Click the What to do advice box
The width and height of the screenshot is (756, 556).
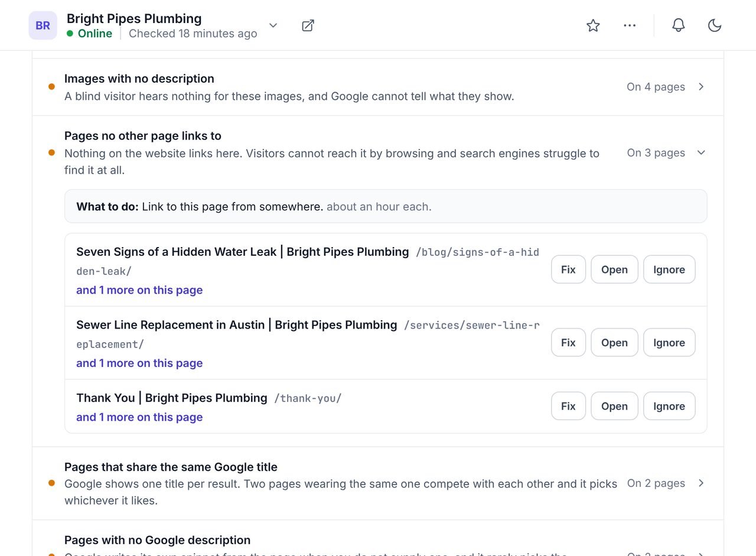tap(386, 206)
